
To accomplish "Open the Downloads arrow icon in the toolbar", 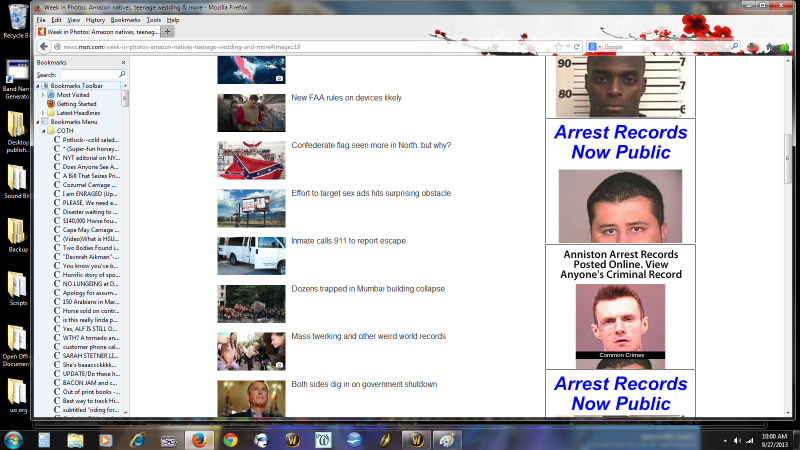I will pos(753,47).
